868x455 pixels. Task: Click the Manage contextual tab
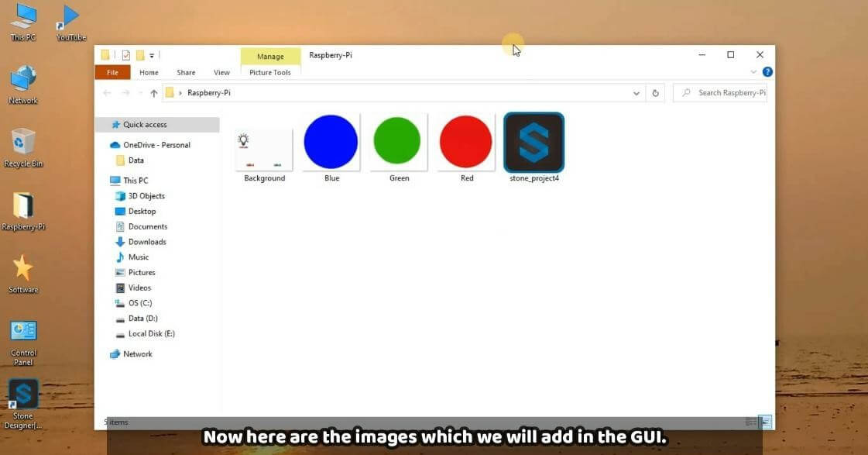(271, 57)
